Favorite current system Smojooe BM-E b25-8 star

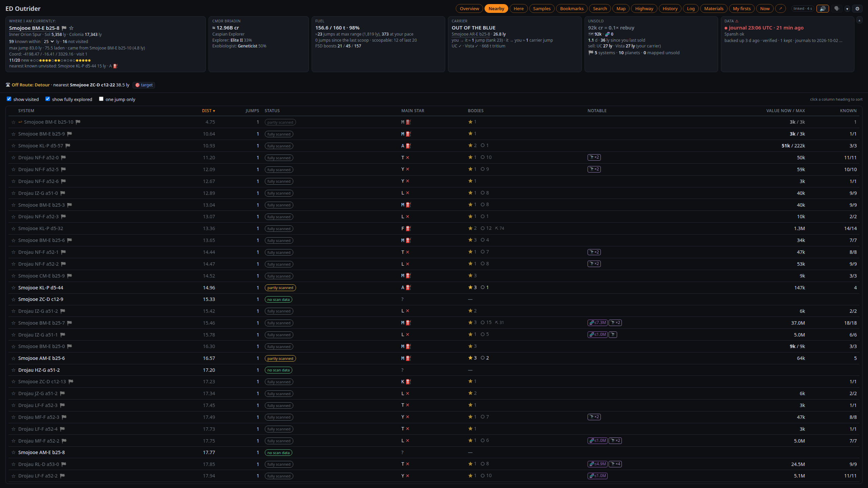[x=71, y=28]
